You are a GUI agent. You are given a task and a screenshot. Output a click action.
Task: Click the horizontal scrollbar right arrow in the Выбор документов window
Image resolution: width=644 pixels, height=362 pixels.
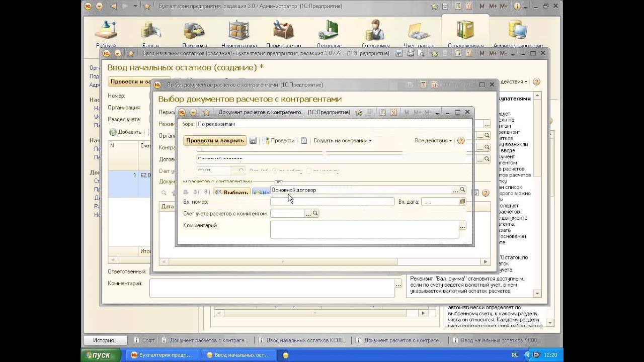(x=486, y=262)
